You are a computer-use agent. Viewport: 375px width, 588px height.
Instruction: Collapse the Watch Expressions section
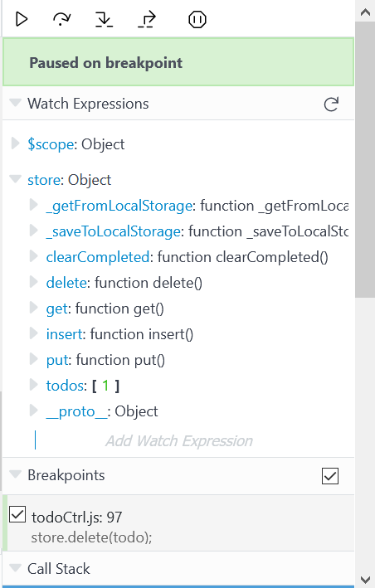point(16,102)
